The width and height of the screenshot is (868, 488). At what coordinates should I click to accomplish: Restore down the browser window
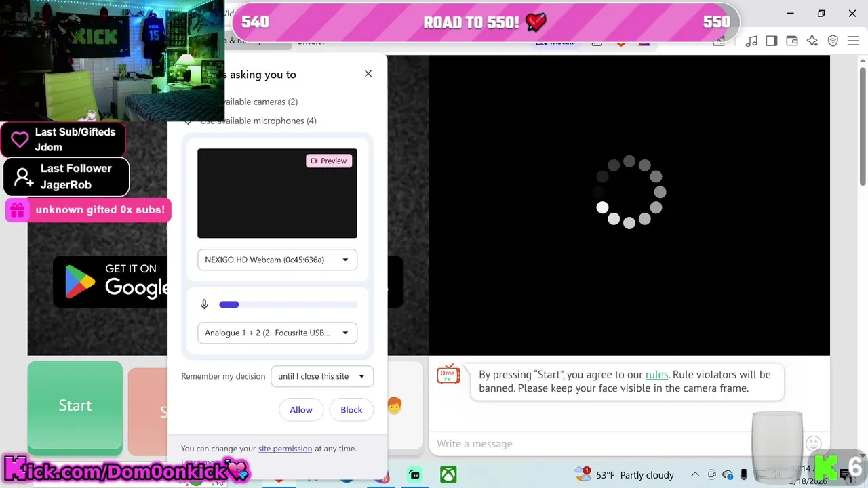click(821, 14)
